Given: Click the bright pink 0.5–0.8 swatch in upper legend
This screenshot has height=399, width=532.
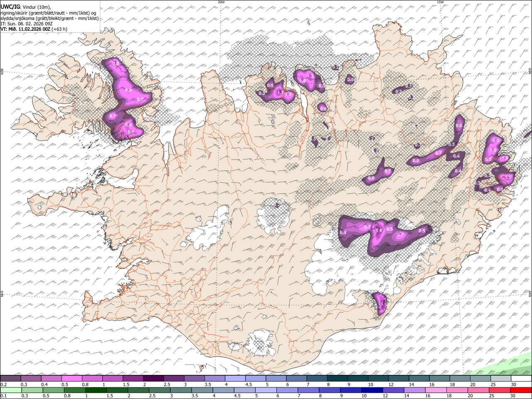Looking at the screenshot, I should coord(72,379).
